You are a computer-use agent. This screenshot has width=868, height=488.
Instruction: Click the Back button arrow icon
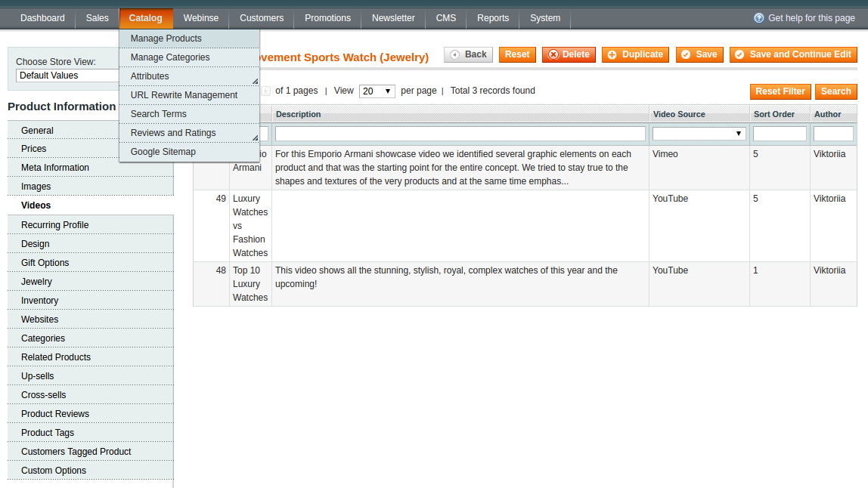pyautogui.click(x=454, y=55)
